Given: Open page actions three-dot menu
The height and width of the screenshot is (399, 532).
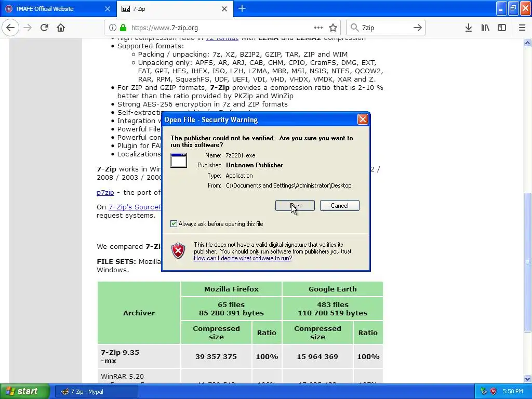Looking at the screenshot, I should (x=318, y=28).
